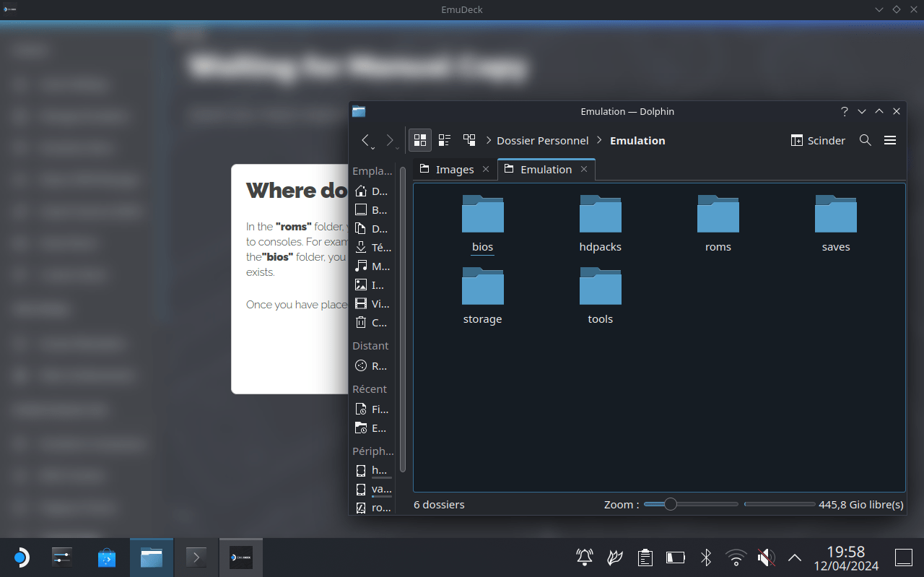Go forward in Dolphin navigation history
The width and height of the screenshot is (924, 577).
tap(390, 140)
